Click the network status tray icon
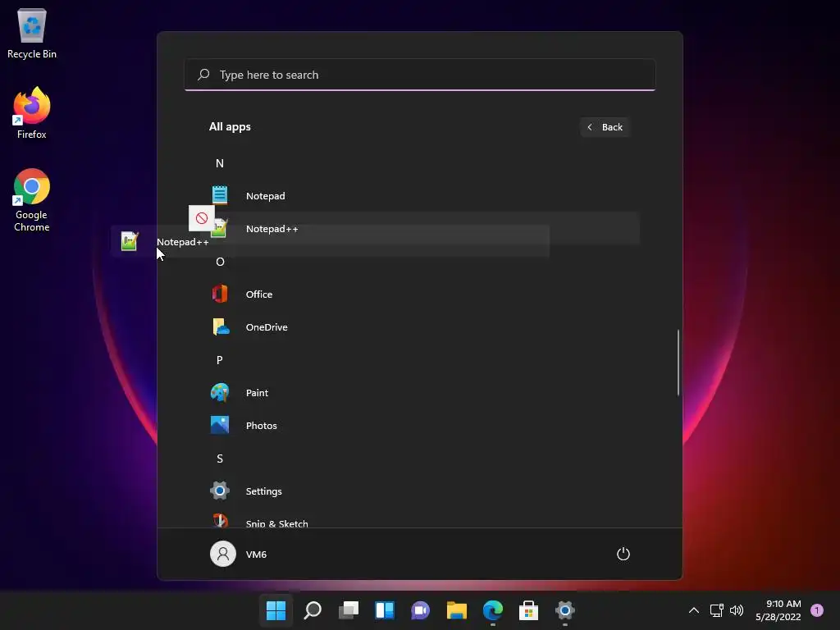This screenshot has height=630, width=840. (x=717, y=610)
